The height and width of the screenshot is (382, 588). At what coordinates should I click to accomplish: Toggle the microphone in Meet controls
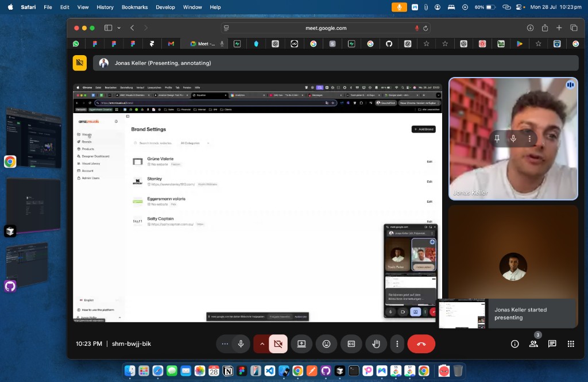pos(241,344)
